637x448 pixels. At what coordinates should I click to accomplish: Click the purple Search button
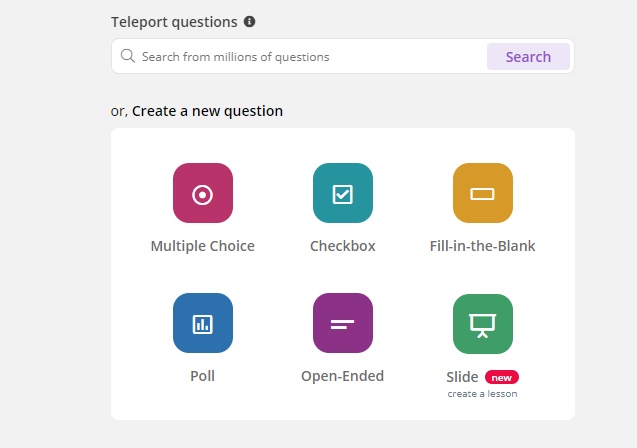(x=528, y=56)
